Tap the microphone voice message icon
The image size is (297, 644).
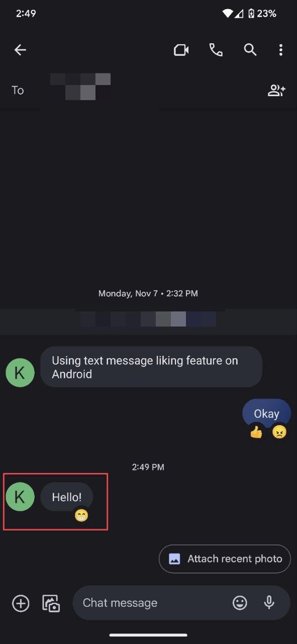(269, 603)
